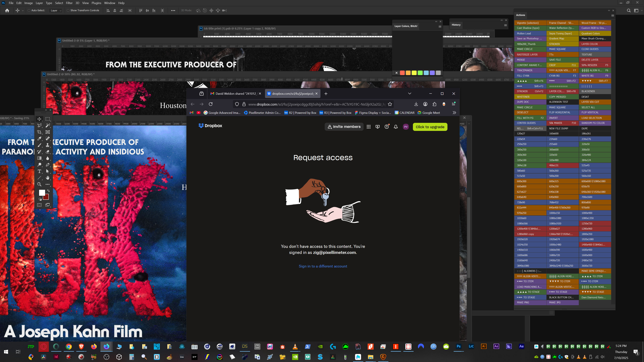The width and height of the screenshot is (644, 362).
Task: Select the Dodge tool
Action: pos(39,165)
